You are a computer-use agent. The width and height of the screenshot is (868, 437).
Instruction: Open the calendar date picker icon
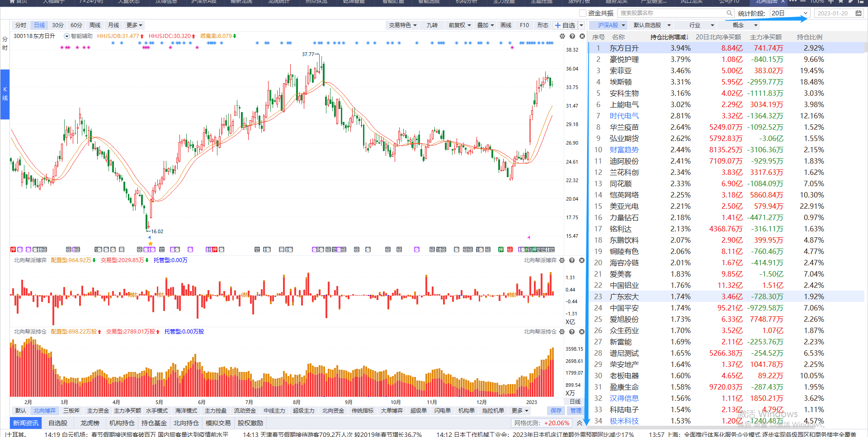[x=859, y=13]
